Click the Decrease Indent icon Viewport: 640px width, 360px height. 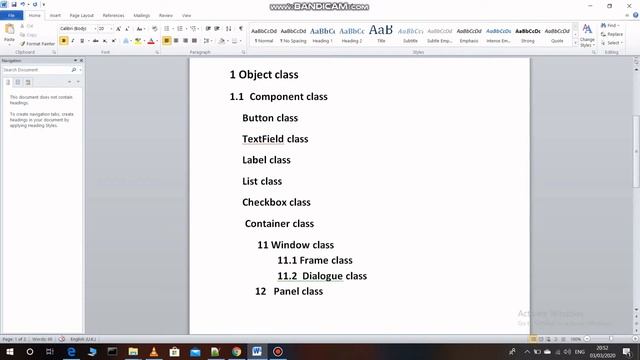208,29
